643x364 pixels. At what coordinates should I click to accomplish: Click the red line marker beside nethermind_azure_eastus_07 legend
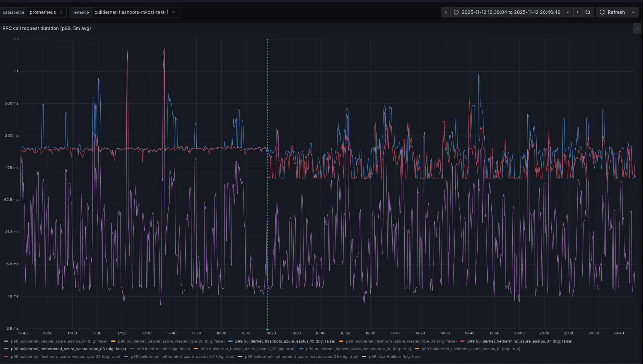tap(463, 341)
